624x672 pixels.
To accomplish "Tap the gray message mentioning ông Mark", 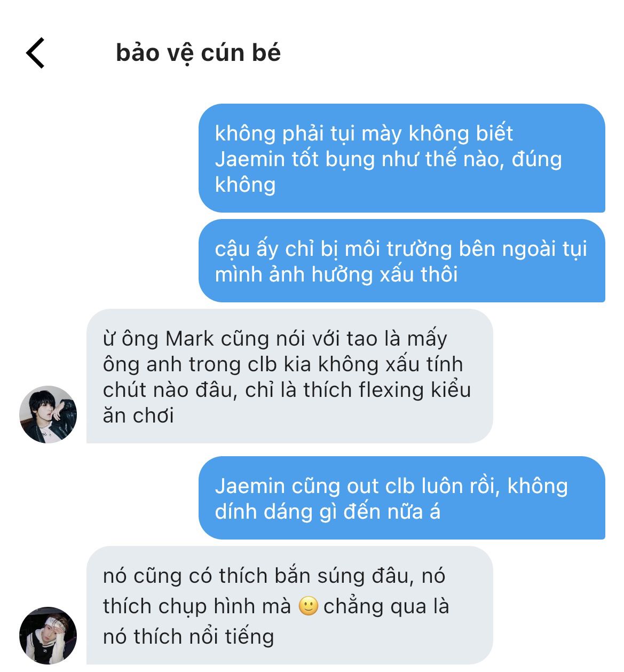I will point(290,376).
